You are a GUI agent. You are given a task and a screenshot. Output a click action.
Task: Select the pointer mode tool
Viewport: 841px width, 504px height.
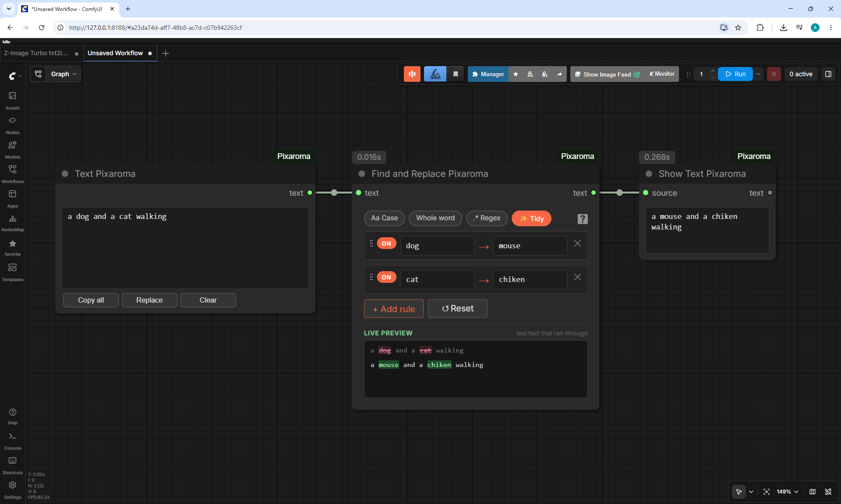pyautogui.click(x=739, y=492)
